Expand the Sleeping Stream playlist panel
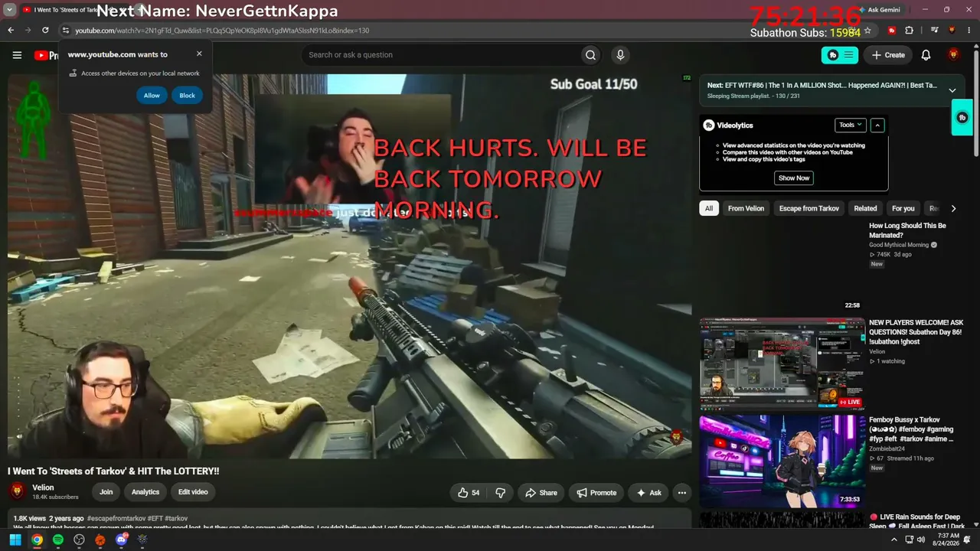The height and width of the screenshot is (551, 980). pyautogui.click(x=952, y=90)
